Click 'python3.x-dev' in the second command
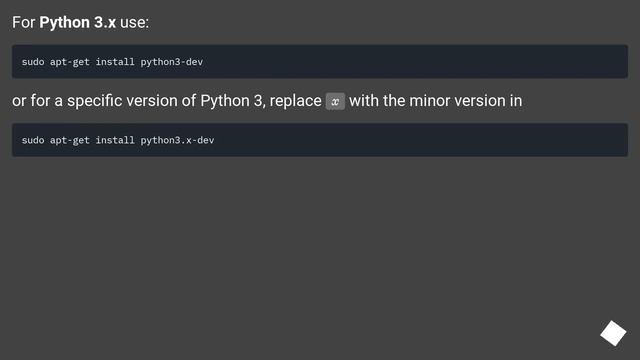Viewport: 640px width, 360px height. (177, 140)
